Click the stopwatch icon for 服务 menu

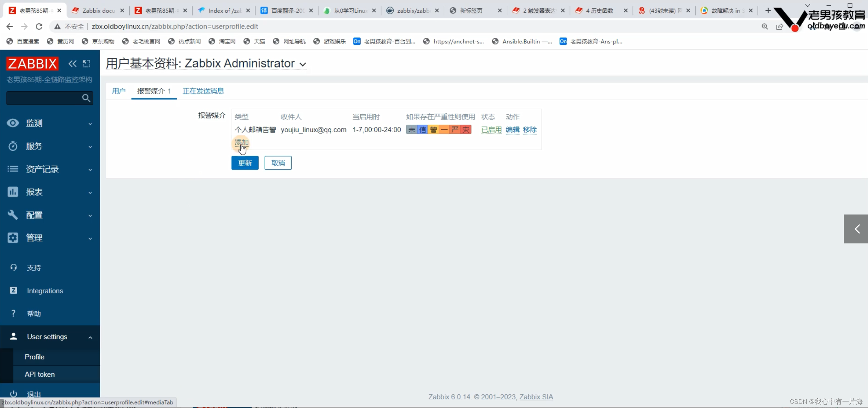(13, 146)
